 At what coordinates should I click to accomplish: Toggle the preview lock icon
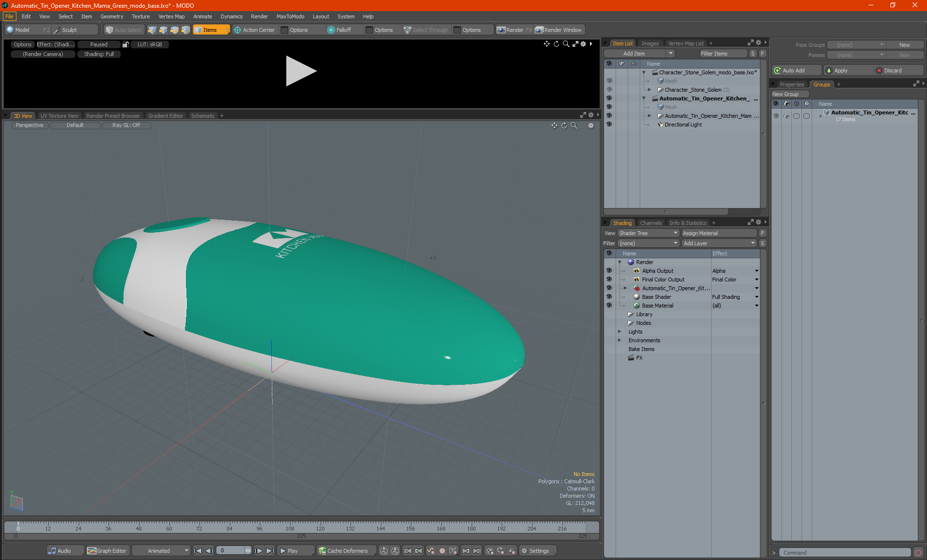(x=126, y=44)
